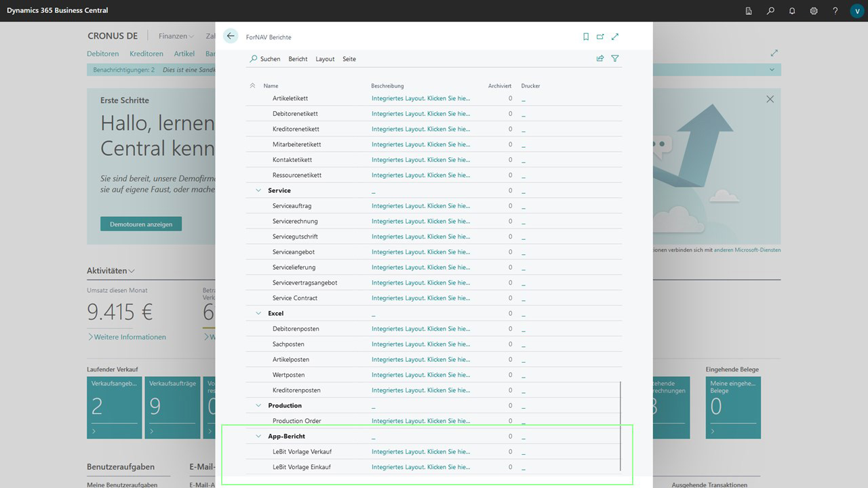Screen dimensions: 868x488
Task: Click the Drucker column header
Action: [x=531, y=86]
